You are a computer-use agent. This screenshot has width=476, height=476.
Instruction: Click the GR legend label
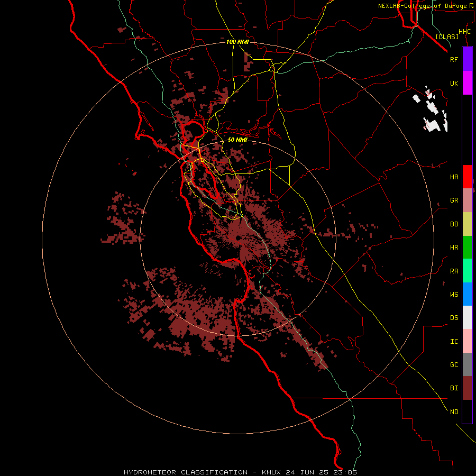coord(454,200)
